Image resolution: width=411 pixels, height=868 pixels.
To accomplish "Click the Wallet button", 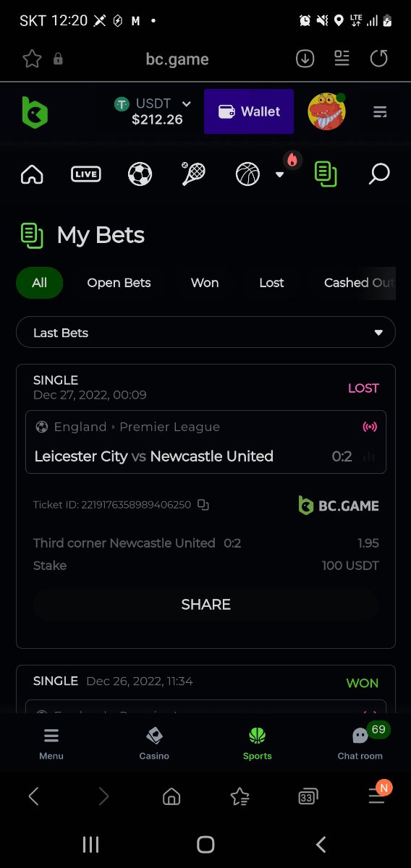I will pos(249,111).
